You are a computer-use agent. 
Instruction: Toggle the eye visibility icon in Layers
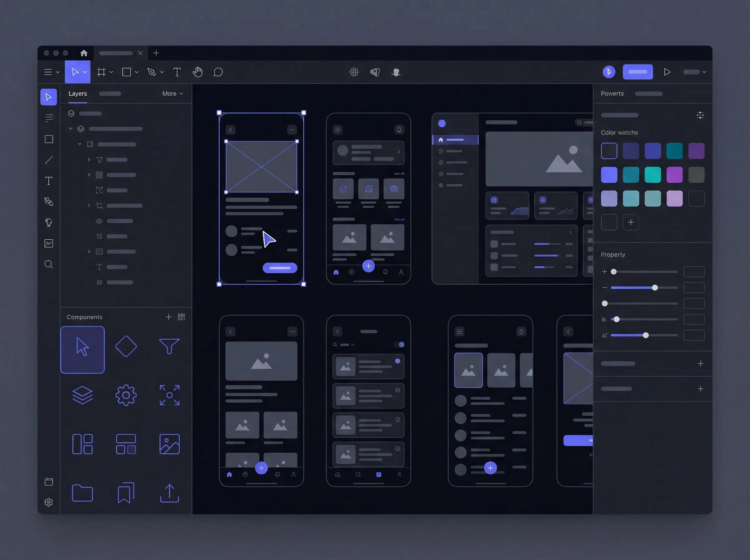point(99,221)
